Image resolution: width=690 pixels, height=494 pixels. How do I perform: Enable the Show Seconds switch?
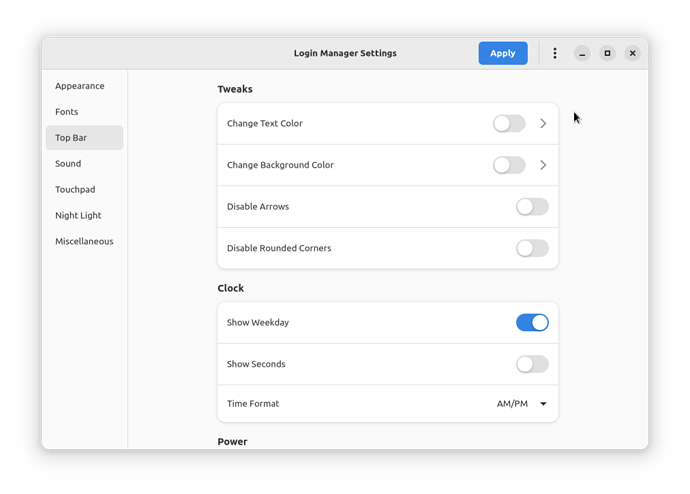[x=532, y=364]
